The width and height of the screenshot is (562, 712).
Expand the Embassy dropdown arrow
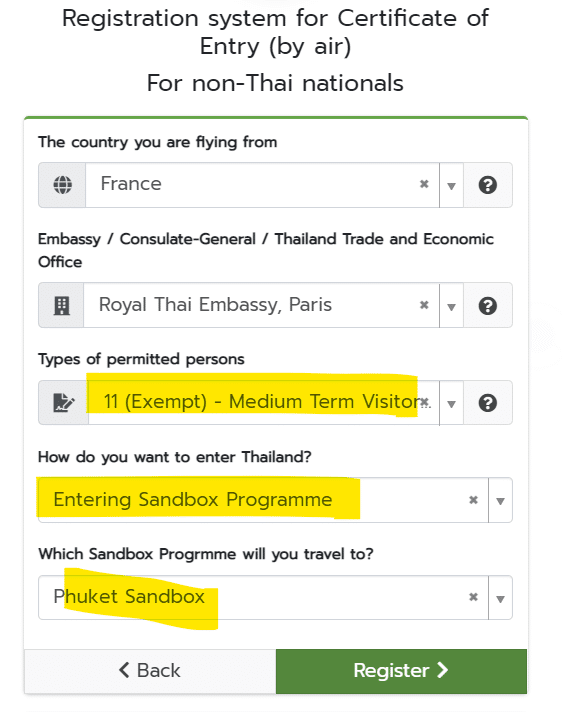tap(451, 307)
